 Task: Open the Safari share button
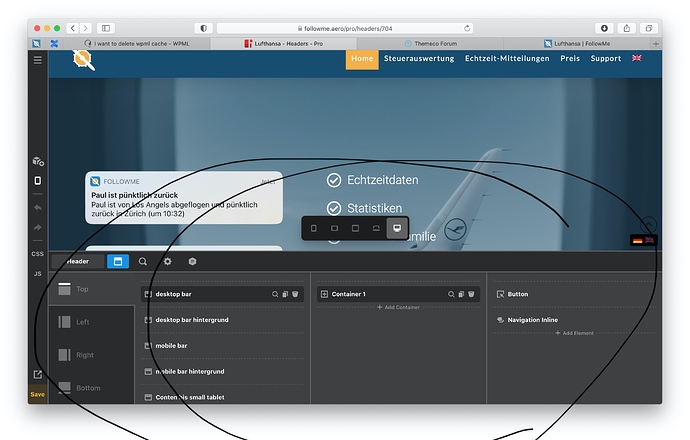[x=627, y=28]
